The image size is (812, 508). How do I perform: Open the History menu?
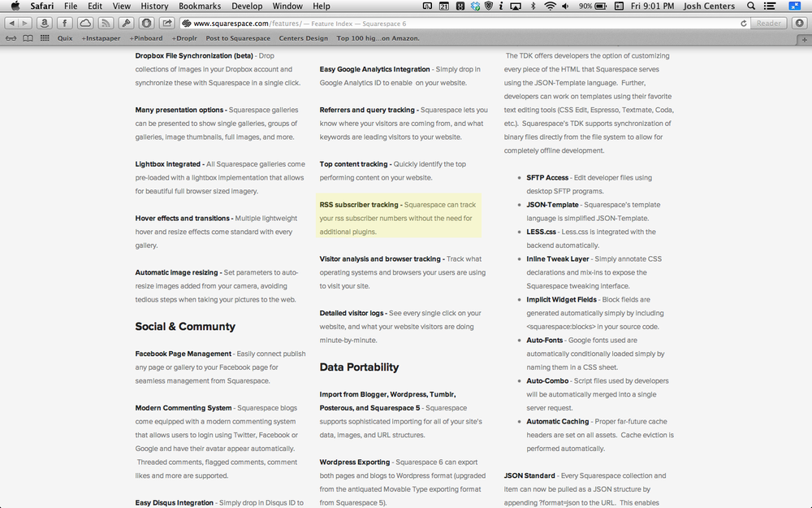pyautogui.click(x=154, y=6)
